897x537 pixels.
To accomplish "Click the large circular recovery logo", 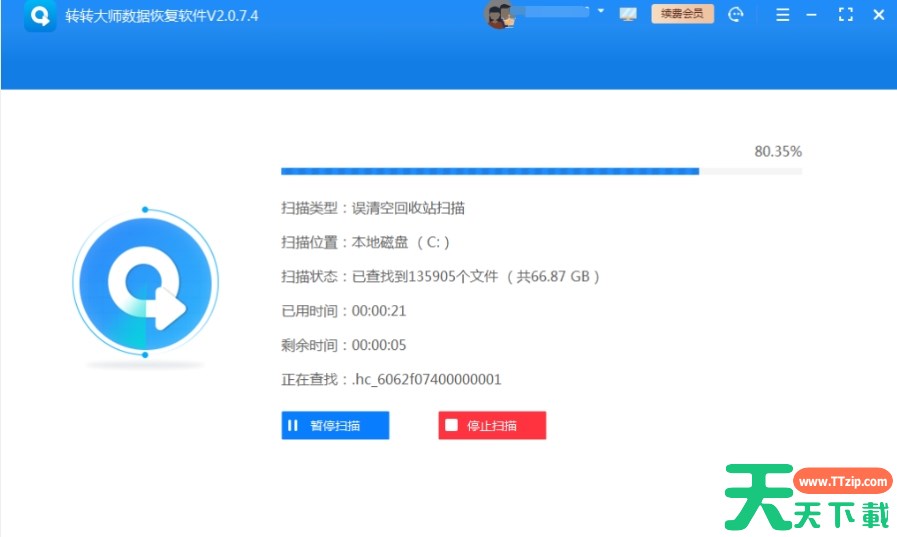I will point(145,282).
